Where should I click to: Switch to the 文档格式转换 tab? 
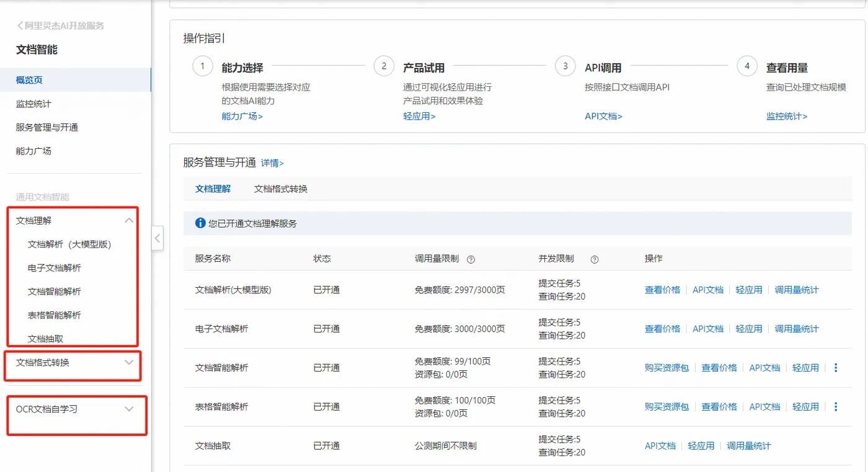281,189
